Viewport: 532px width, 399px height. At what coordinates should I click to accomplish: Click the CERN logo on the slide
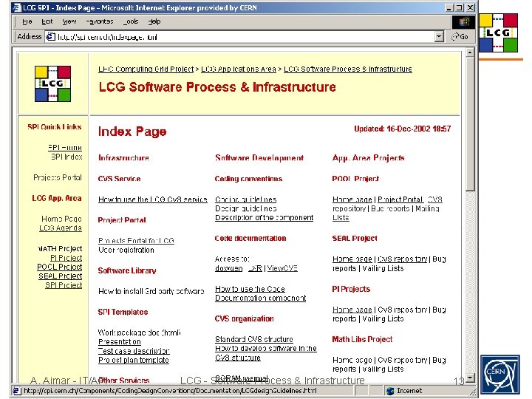499,375
